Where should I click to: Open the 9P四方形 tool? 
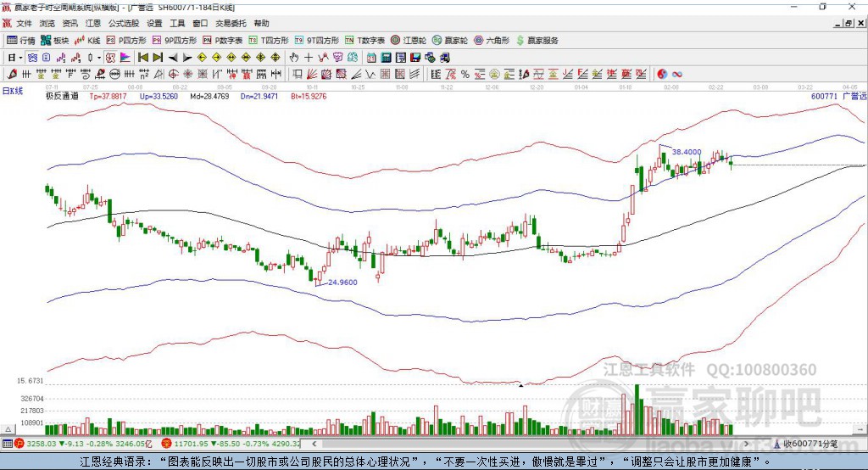[174, 41]
